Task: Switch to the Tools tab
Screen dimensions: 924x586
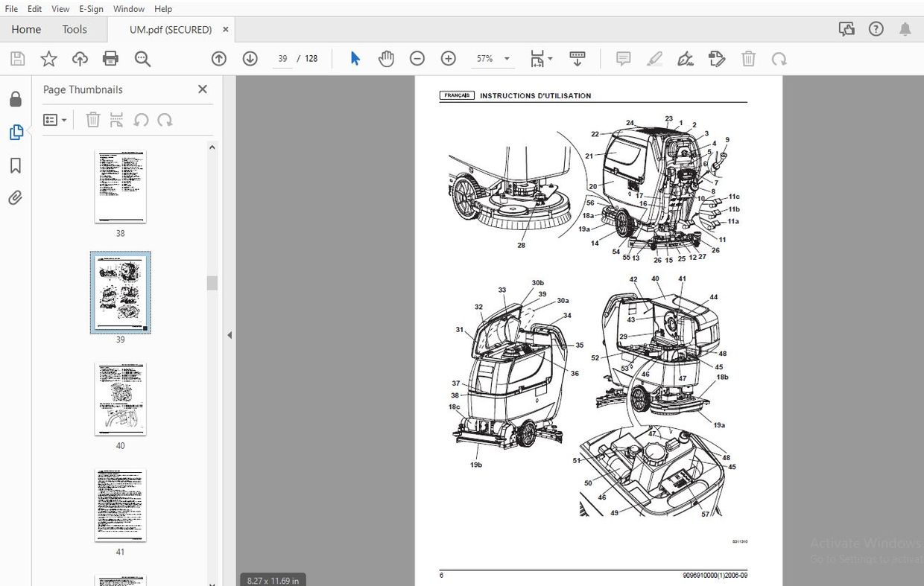Action: (75, 30)
